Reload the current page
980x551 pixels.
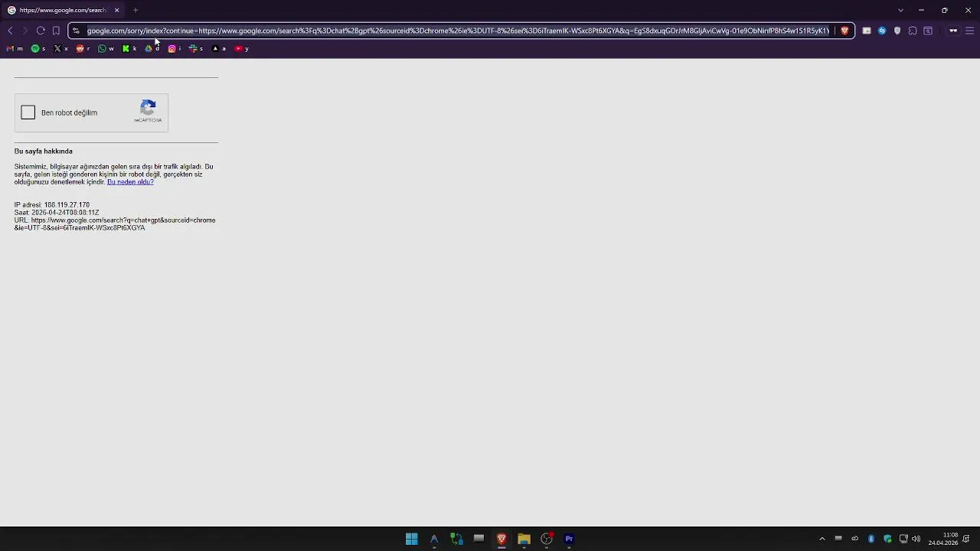coord(41,31)
